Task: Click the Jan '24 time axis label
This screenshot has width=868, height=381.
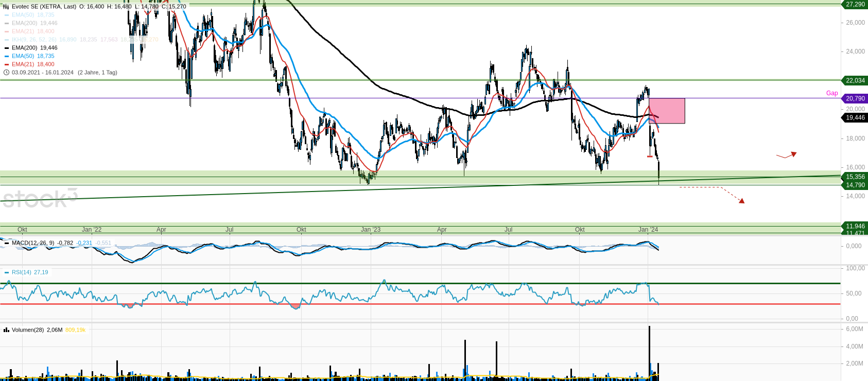Action: click(648, 230)
